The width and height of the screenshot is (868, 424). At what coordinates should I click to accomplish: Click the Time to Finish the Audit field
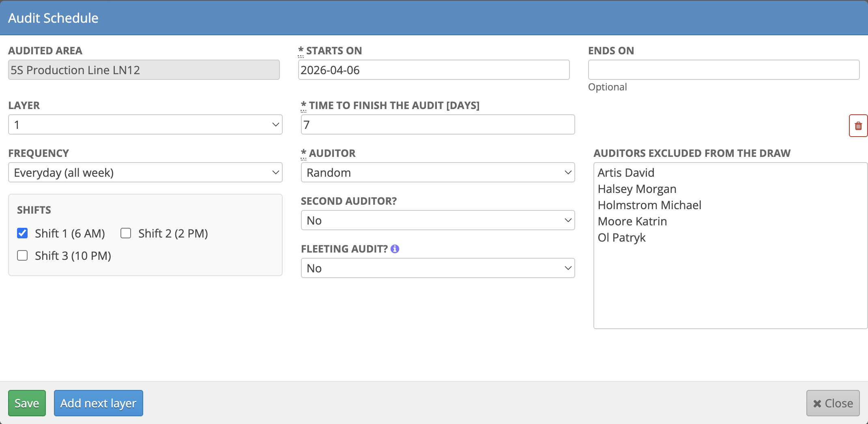click(x=438, y=124)
